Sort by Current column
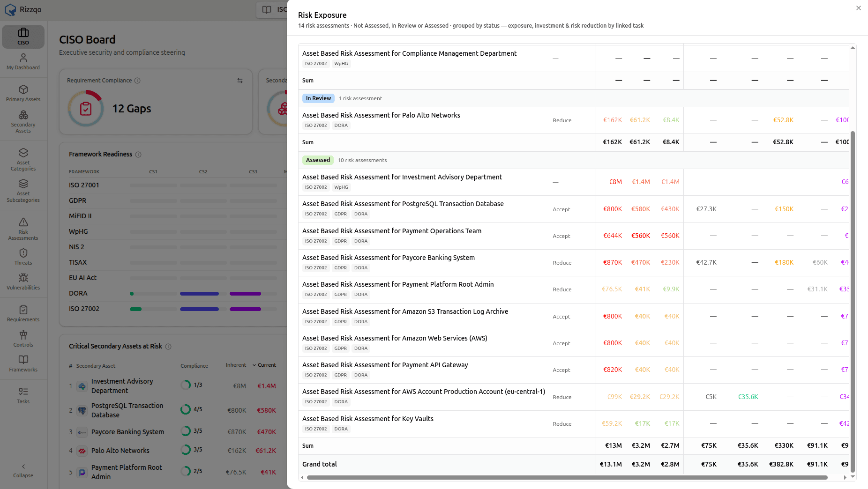Screen dimensions: 868x489 [x=264, y=365]
